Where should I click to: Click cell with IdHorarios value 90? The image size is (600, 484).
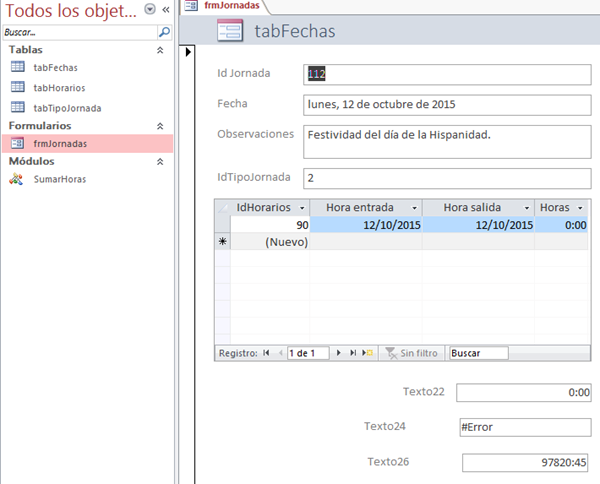click(270, 225)
